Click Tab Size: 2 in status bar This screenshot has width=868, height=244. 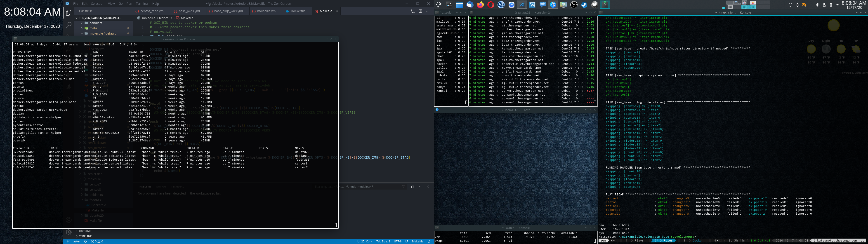(383, 241)
